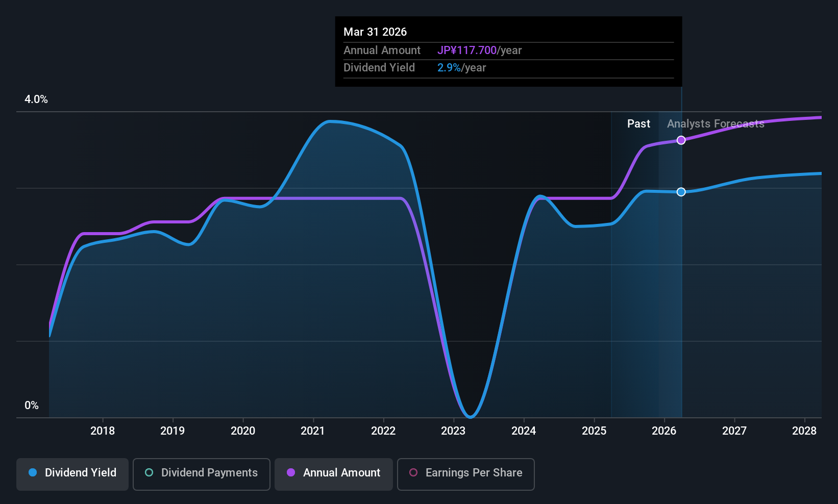Click the 2025 x-axis label
The width and height of the screenshot is (838, 504).
594,431
